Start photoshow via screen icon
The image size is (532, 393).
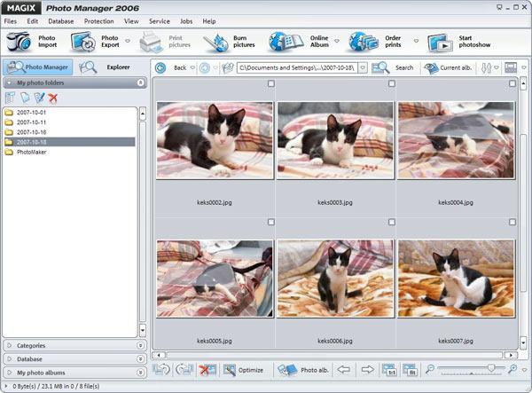[x=440, y=43]
